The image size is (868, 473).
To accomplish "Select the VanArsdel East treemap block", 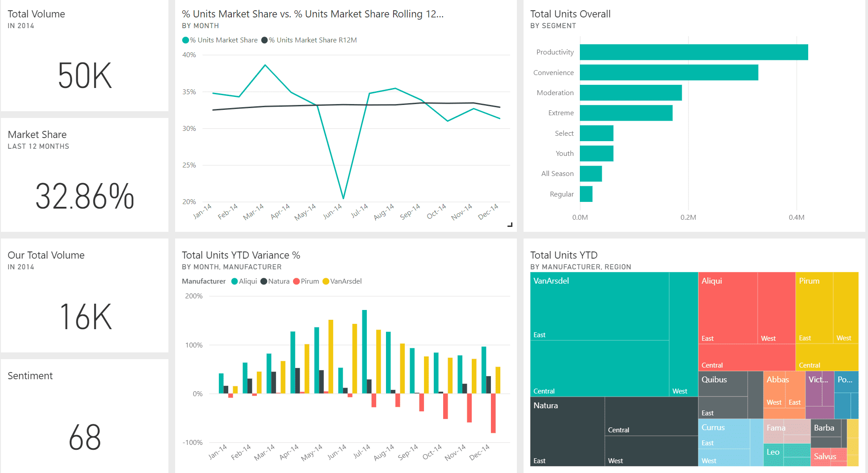I will tap(599, 308).
